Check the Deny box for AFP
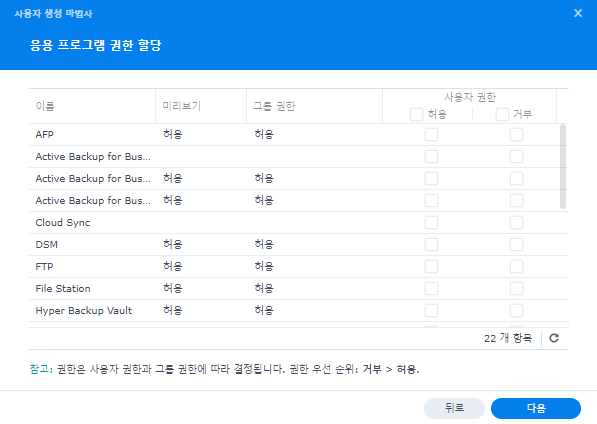 click(516, 134)
